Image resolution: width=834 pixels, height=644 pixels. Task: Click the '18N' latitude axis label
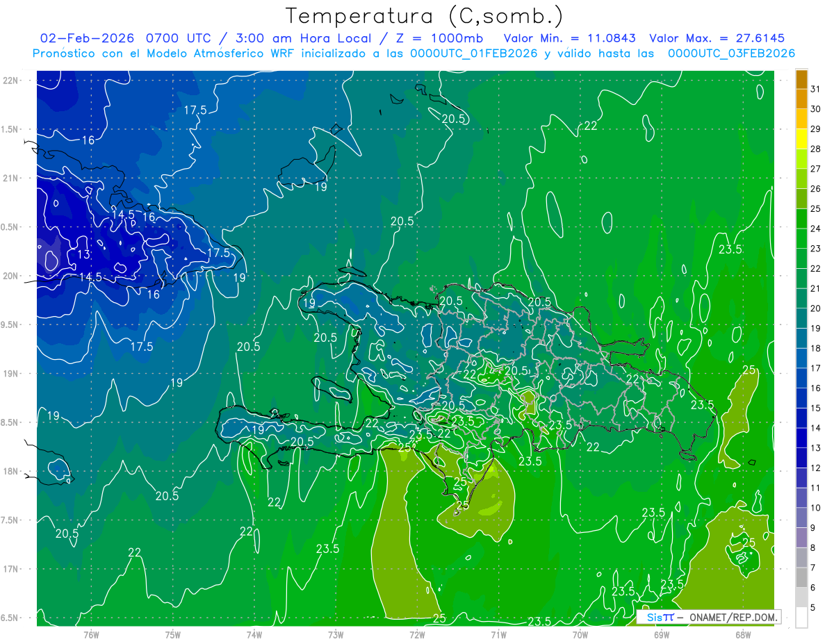(x=11, y=472)
